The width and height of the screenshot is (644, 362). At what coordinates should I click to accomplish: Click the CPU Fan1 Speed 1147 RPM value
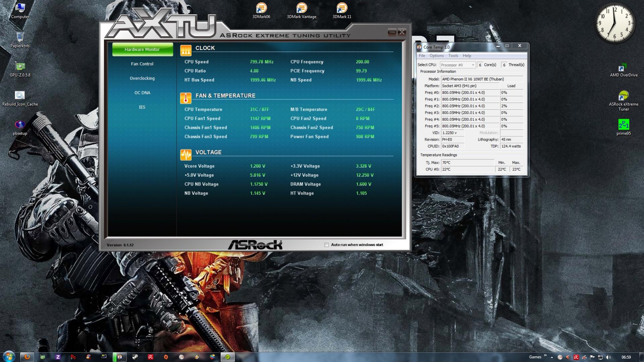pyautogui.click(x=260, y=118)
